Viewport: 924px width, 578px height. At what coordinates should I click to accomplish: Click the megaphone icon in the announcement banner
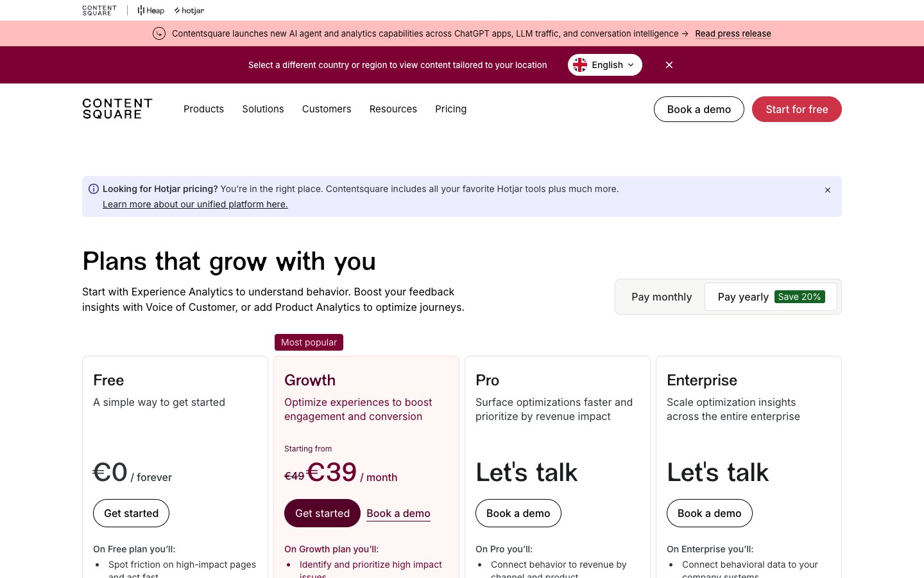(x=159, y=33)
